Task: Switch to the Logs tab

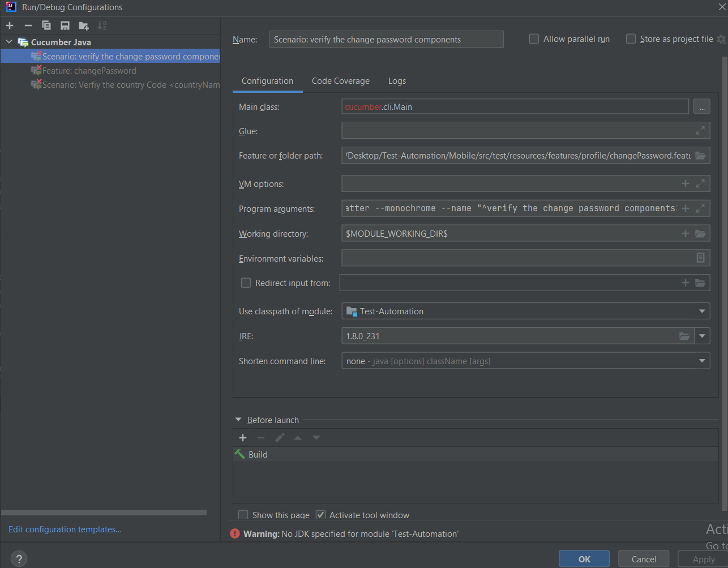Action: tap(396, 81)
